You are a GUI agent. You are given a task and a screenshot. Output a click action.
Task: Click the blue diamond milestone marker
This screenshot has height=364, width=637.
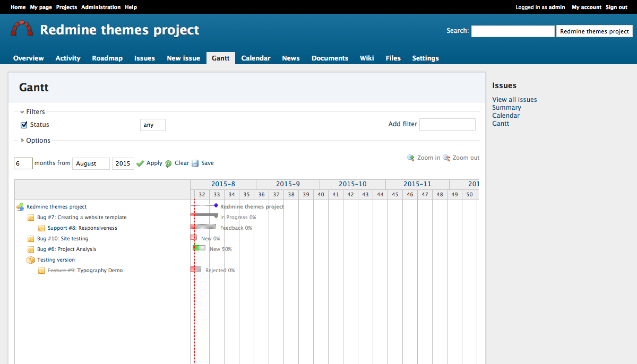click(216, 205)
